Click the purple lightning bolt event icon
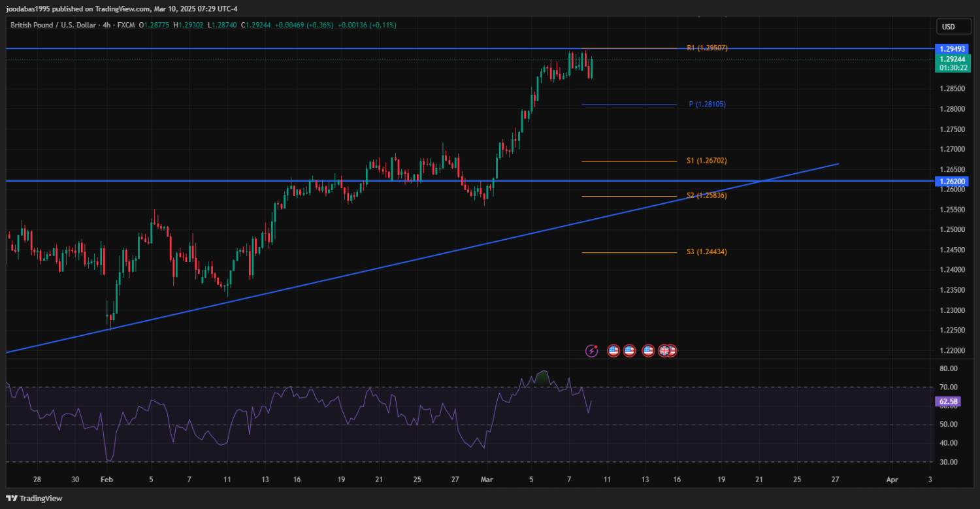 (591, 351)
